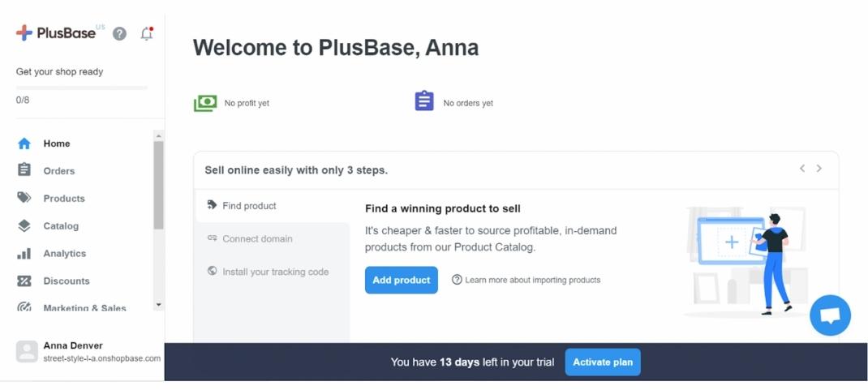Click the Add product button
The width and height of the screenshot is (868, 390).
point(402,280)
